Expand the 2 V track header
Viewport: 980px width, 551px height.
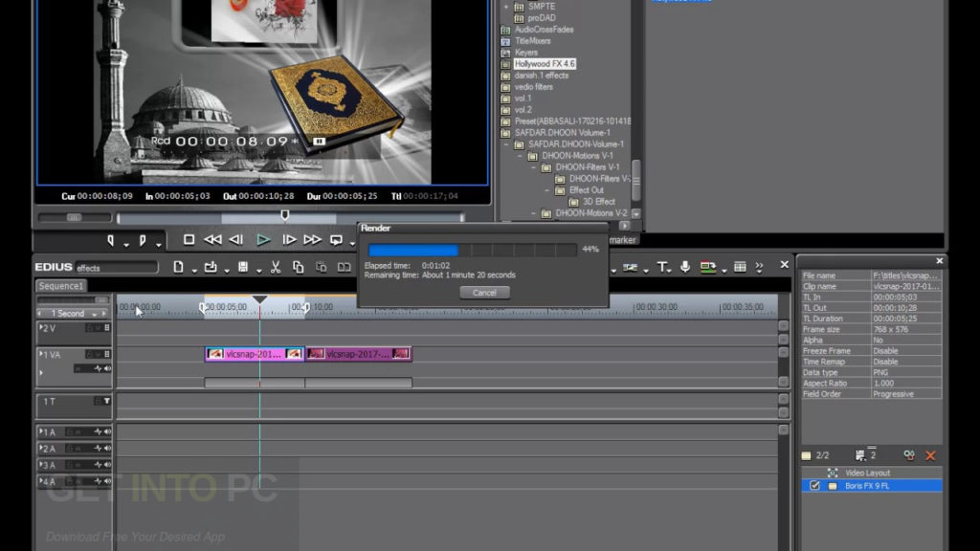tap(41, 327)
